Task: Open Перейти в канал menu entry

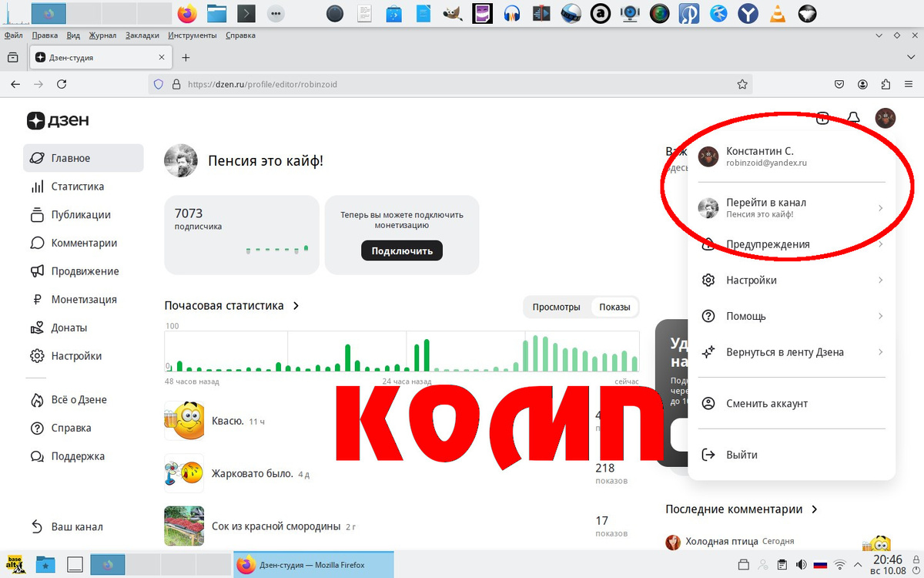Action: [x=792, y=208]
